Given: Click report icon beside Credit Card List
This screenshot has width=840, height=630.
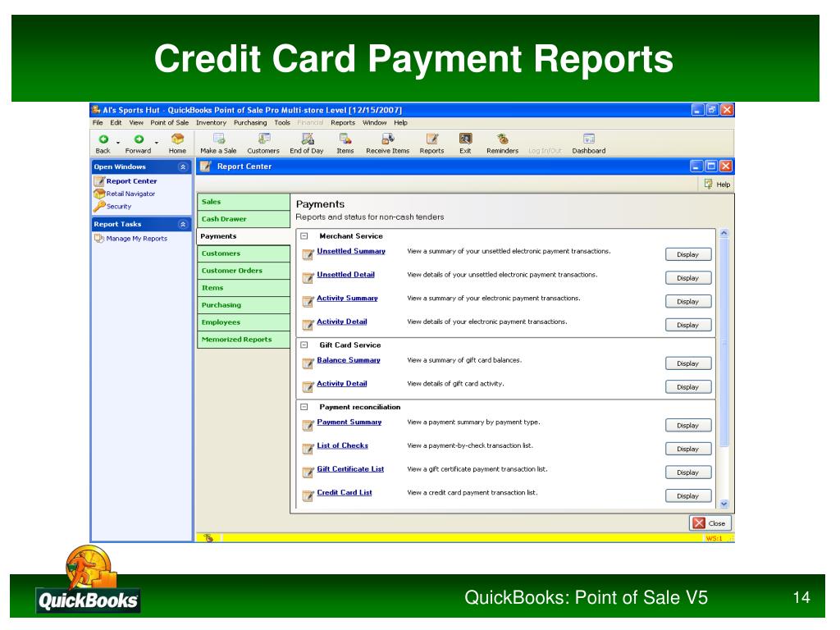Looking at the screenshot, I should 308,495.
